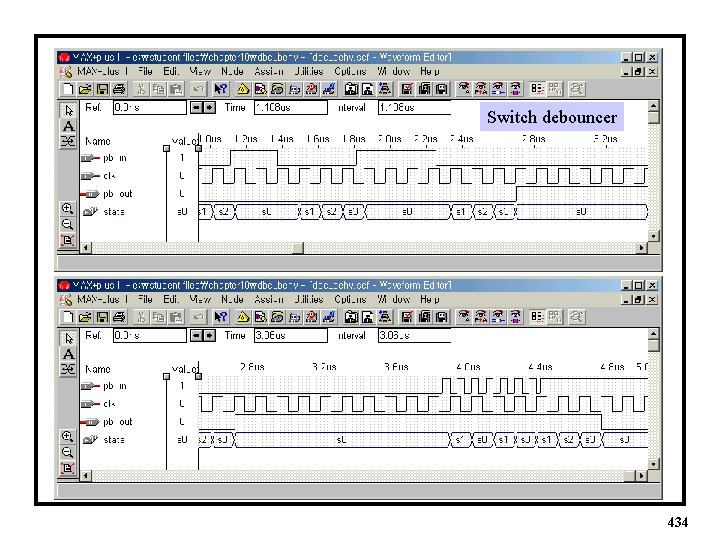
Task: Click horizontal scrollbar thumb in 1.108us window
Action: [x=298, y=248]
